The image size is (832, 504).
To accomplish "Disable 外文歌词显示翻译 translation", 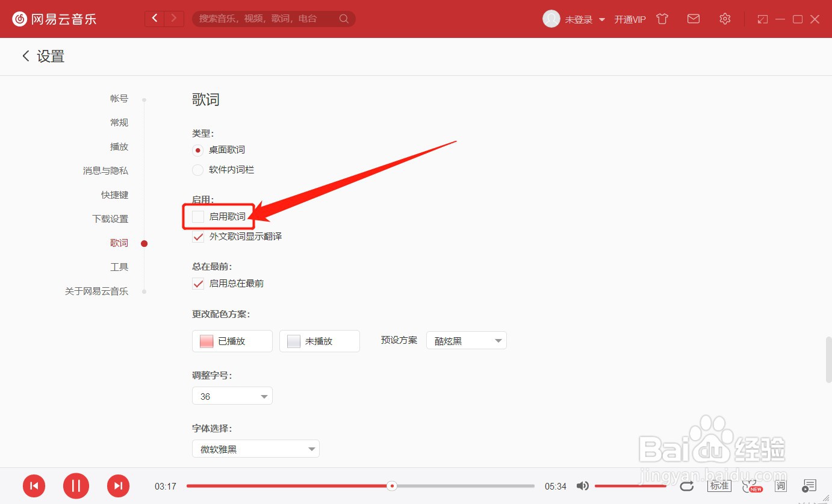I will (197, 237).
